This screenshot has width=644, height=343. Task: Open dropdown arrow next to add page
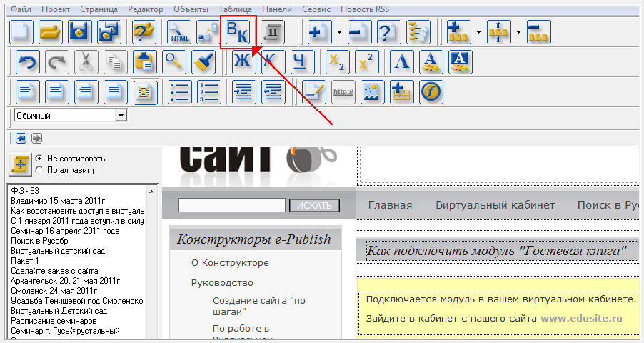[339, 32]
